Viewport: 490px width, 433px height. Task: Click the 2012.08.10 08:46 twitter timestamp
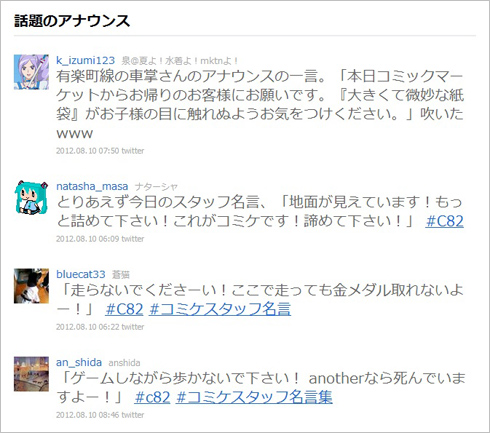pyautogui.click(x=100, y=415)
